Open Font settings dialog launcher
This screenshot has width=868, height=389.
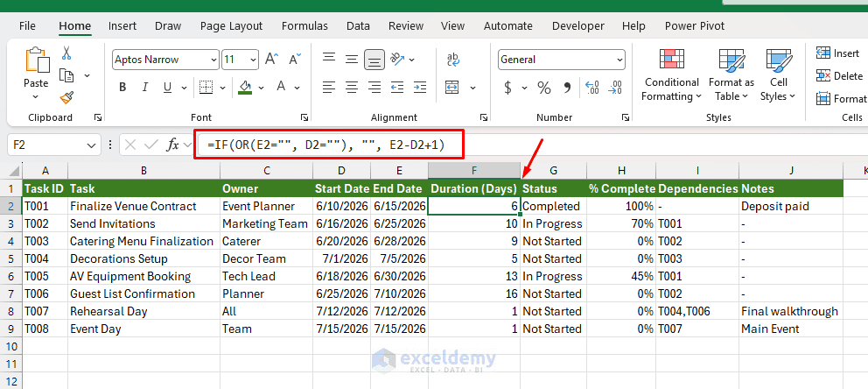304,117
